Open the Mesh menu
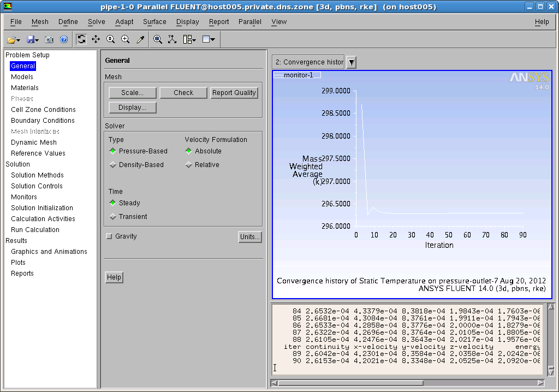The height and width of the screenshot is (392, 559). [40, 22]
